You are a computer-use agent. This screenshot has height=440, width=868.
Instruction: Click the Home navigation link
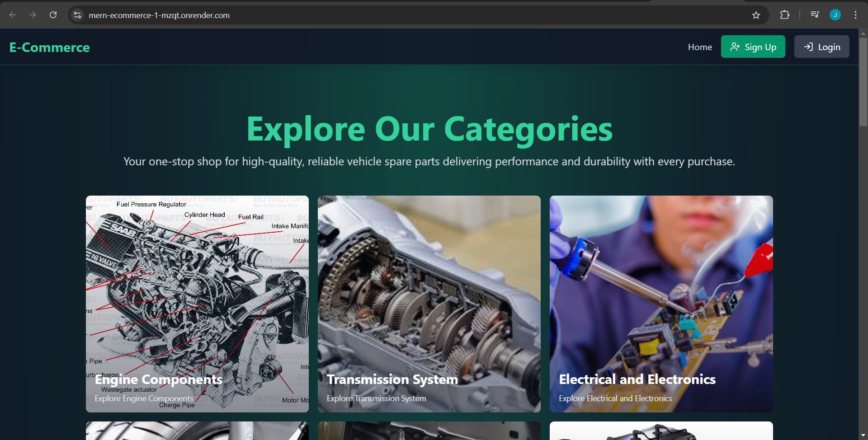coord(700,47)
